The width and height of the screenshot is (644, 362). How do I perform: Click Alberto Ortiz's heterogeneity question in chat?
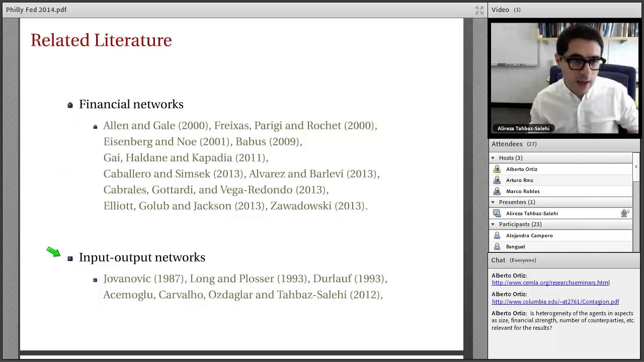[563, 321]
